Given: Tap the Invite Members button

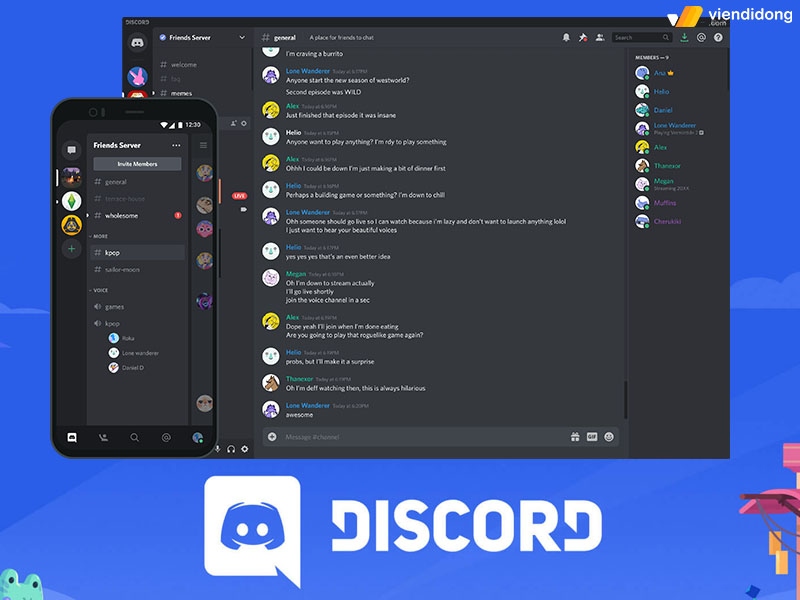Looking at the screenshot, I should pos(137,162).
